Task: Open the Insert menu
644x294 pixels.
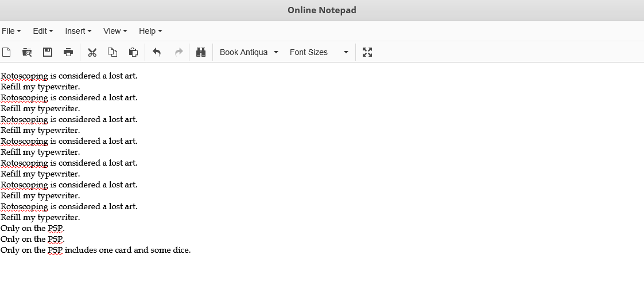Action: (78, 31)
